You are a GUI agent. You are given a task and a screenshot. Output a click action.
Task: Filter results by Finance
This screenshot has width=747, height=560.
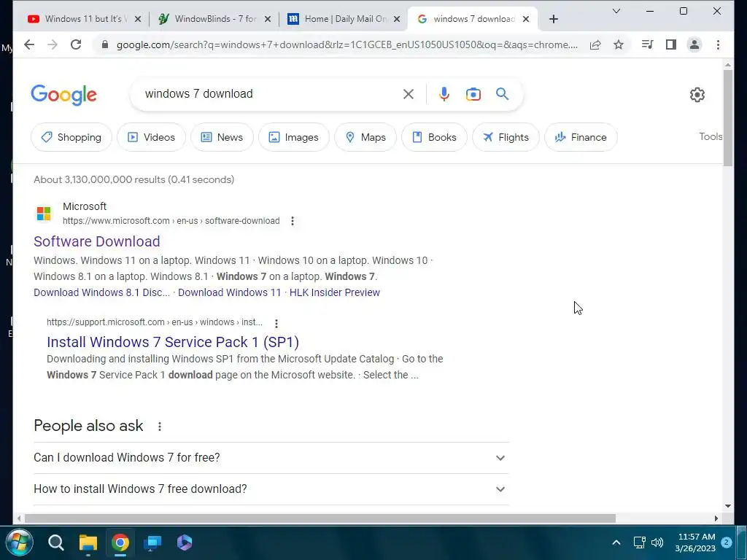pos(581,137)
